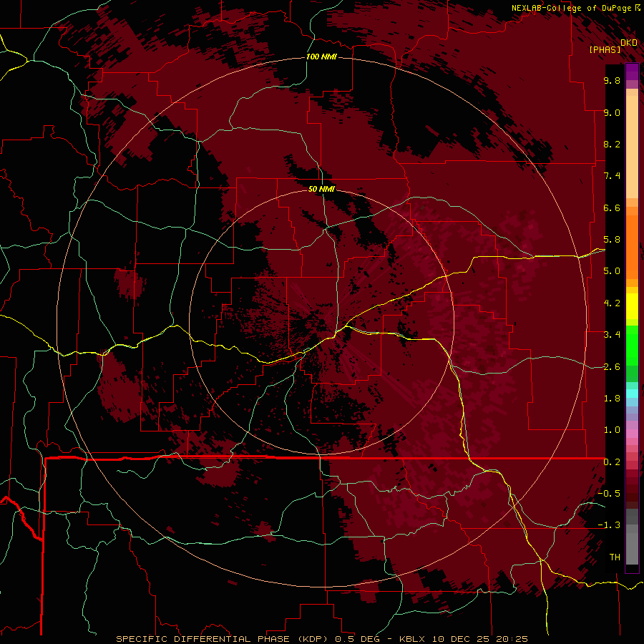This screenshot has height=644, width=644.
Task: Click the yellow color bar segment
Action: point(632,306)
